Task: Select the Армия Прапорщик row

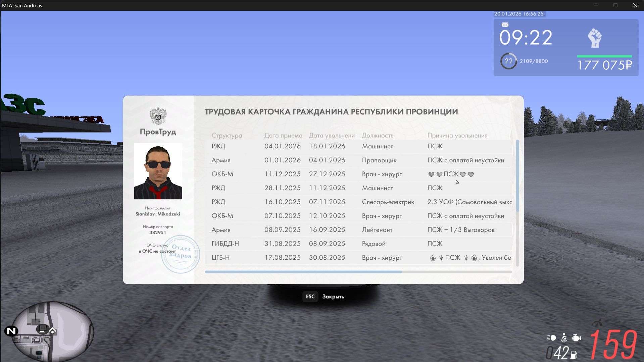Action: tap(358, 160)
